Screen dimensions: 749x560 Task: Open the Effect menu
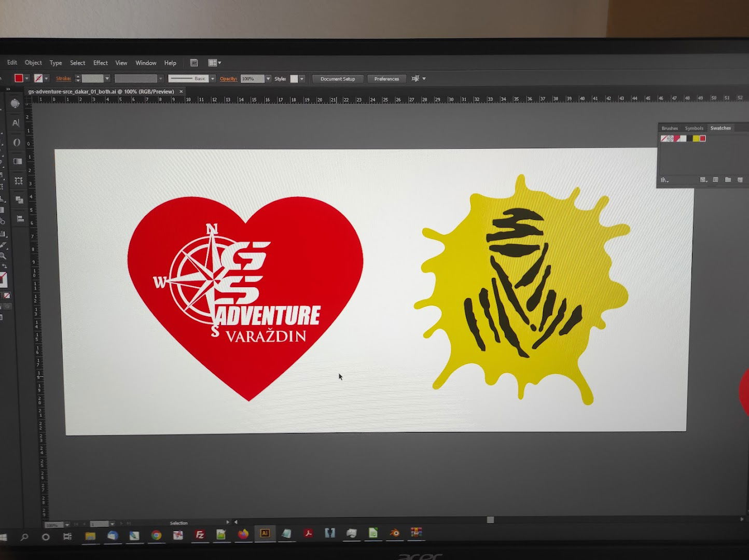100,63
